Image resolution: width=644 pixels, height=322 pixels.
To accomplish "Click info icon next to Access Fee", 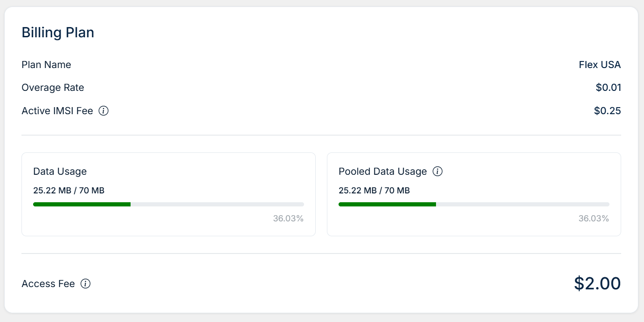I will tap(85, 284).
